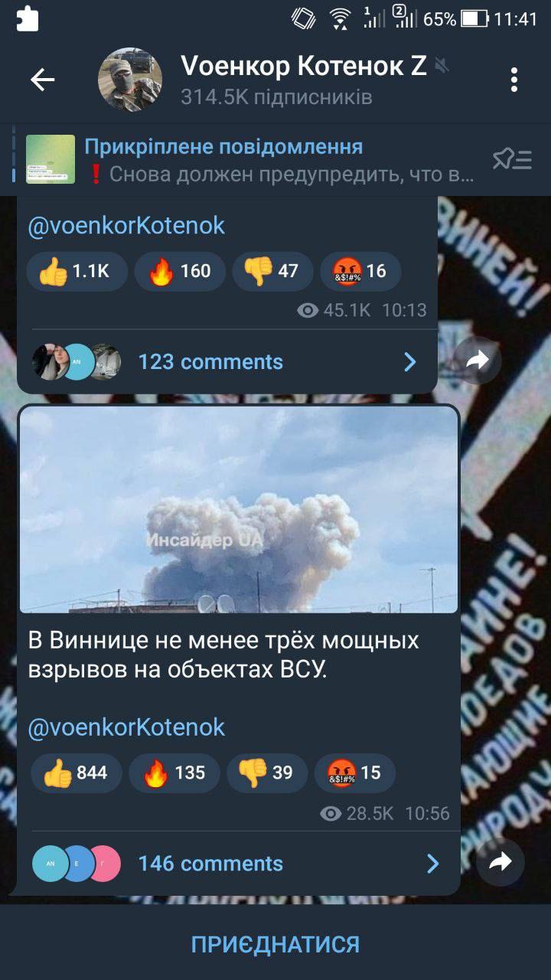Go back using the arrow icon
551x980 pixels.
pos(42,80)
